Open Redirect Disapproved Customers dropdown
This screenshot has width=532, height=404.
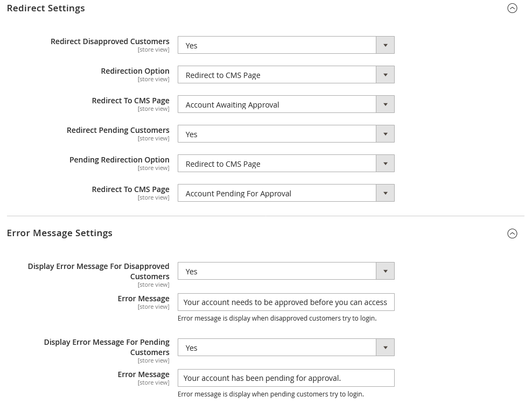click(x=286, y=45)
